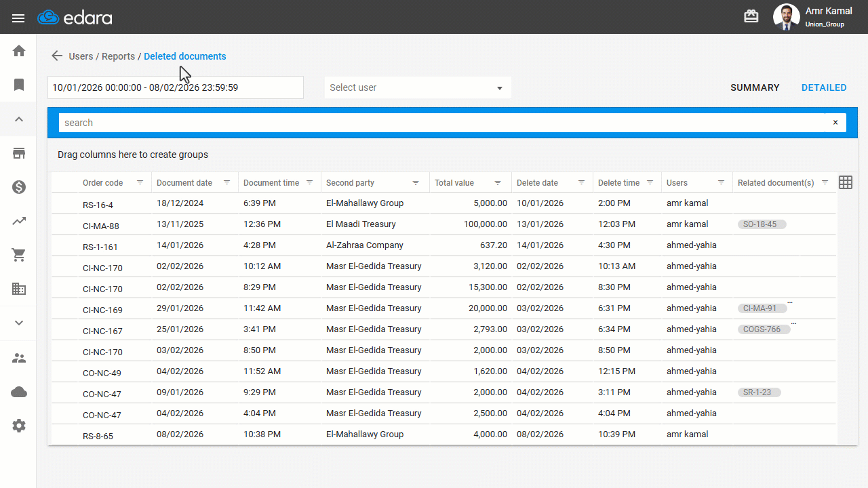Open the hamburger main menu
Image resolution: width=868 pixels, height=488 pixels.
click(x=18, y=18)
